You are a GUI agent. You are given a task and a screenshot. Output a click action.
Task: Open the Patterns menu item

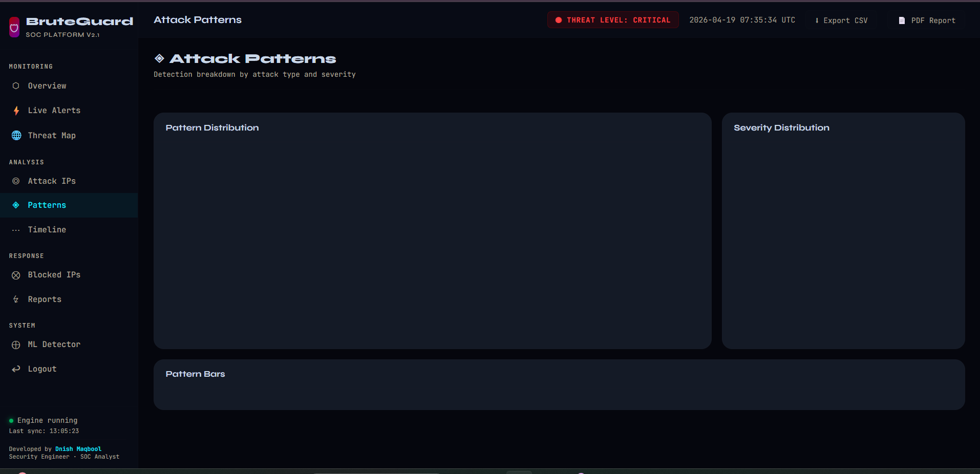(69, 205)
